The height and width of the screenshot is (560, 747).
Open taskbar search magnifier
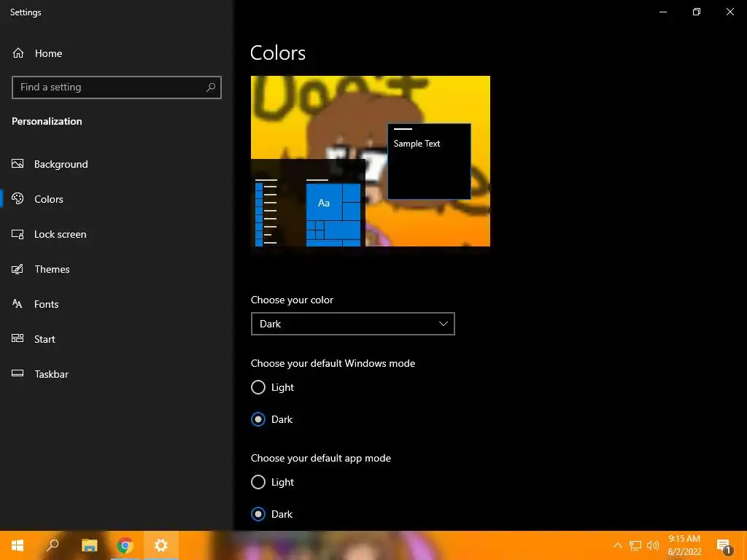coord(53,545)
